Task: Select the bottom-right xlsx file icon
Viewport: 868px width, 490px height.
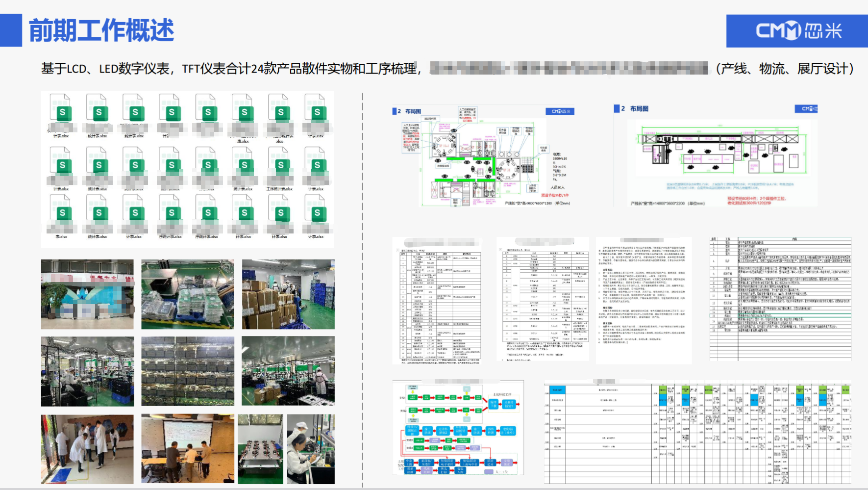Action: pyautogui.click(x=317, y=214)
